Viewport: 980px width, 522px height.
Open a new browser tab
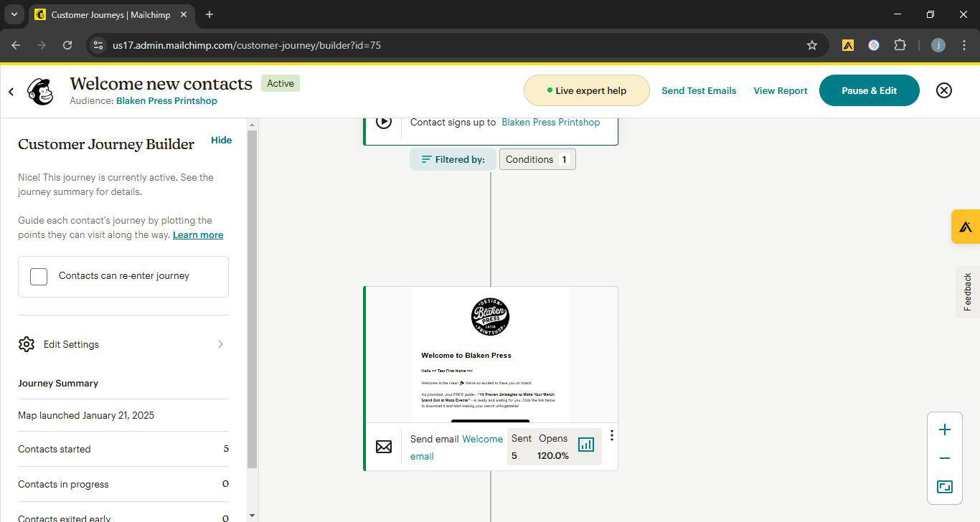209,14
